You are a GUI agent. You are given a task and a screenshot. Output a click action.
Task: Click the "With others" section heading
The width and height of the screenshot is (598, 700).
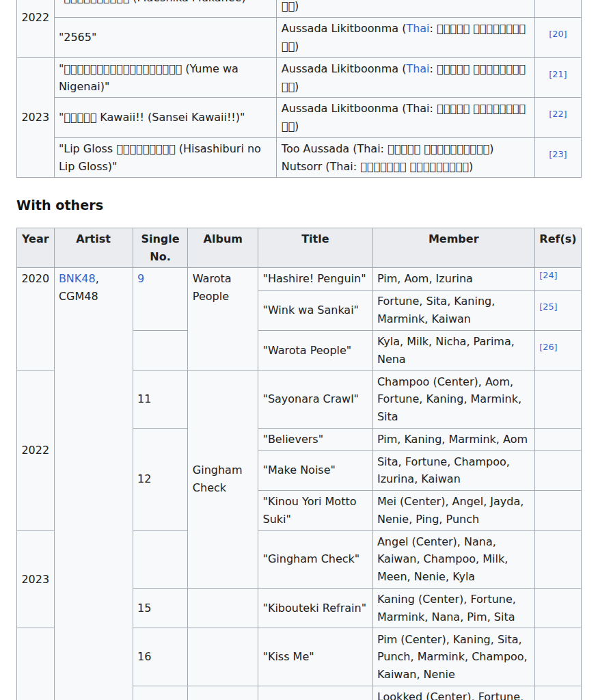(60, 206)
